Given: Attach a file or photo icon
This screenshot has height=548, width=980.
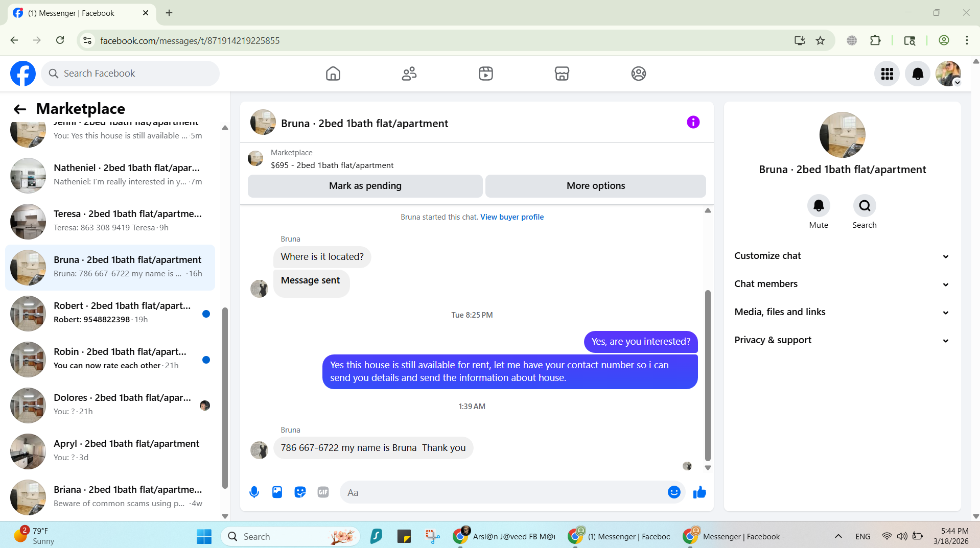Looking at the screenshot, I should point(277,492).
